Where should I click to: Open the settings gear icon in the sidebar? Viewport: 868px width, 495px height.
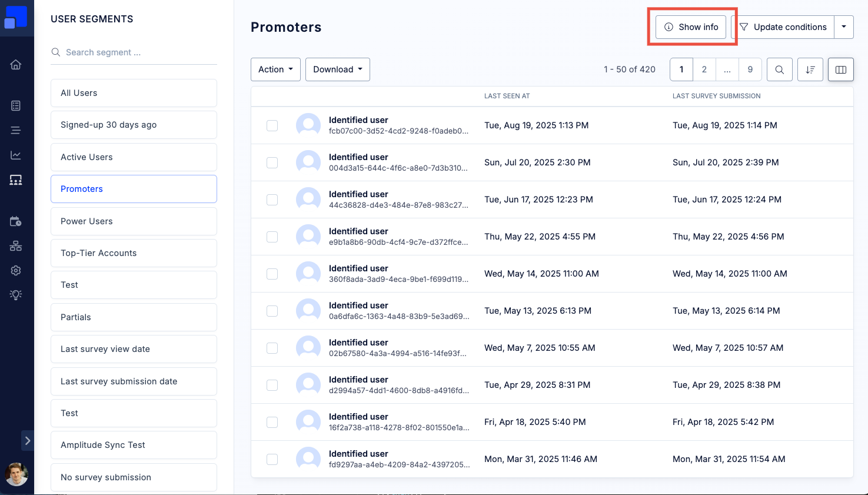point(16,270)
